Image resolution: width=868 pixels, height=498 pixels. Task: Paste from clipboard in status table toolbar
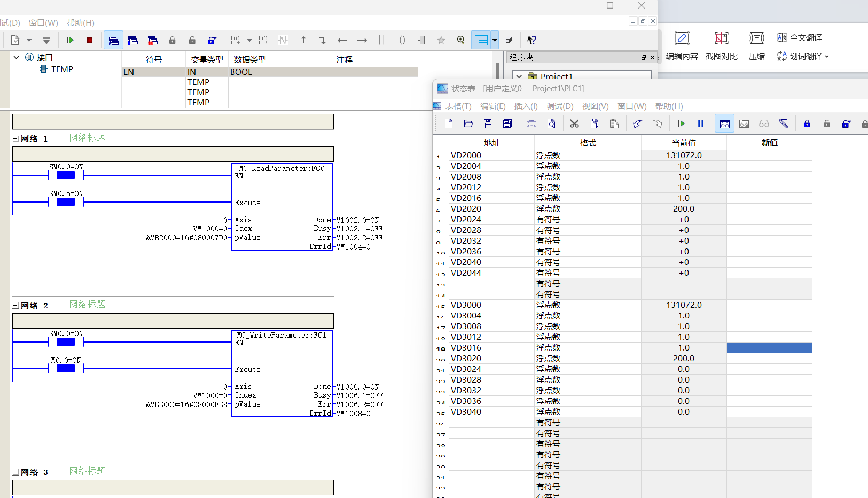point(614,123)
